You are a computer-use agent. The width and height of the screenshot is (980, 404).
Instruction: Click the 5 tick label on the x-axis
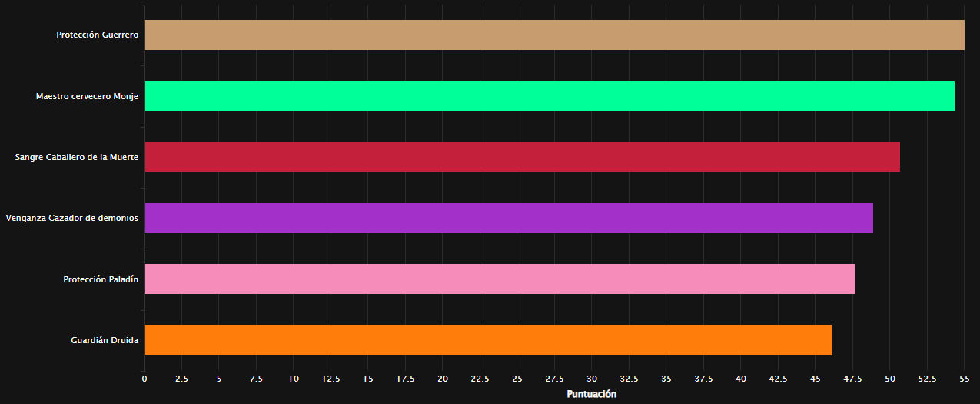click(218, 379)
